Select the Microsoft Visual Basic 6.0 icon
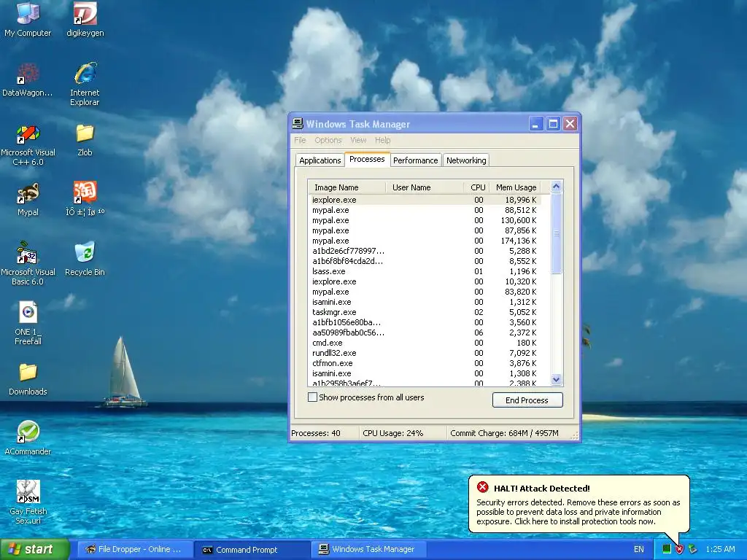Image resolution: width=747 pixels, height=560 pixels. [28, 263]
